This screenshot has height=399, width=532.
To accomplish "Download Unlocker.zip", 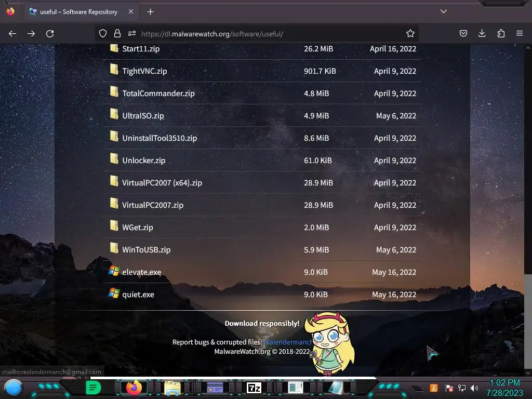I will coord(143,161).
